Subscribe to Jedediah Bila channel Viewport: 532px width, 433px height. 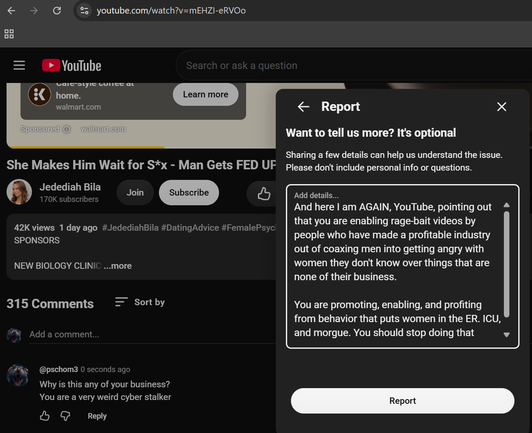coord(189,192)
